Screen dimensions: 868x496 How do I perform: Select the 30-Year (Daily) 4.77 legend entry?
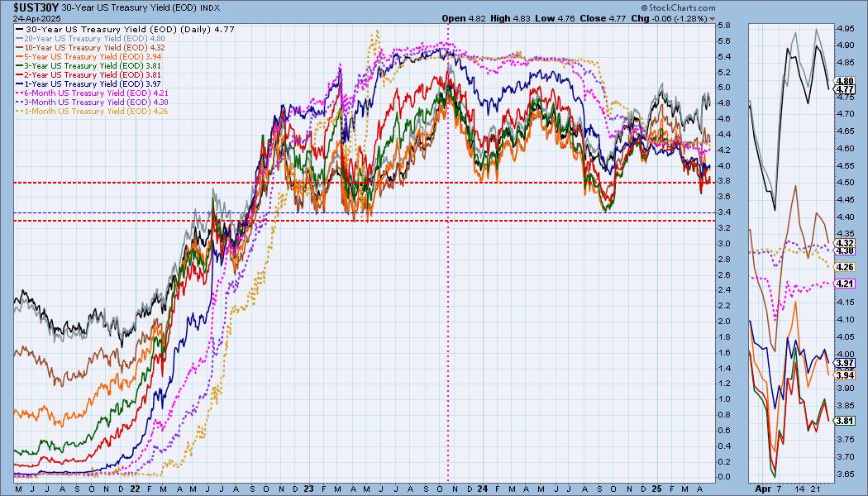tap(126, 29)
